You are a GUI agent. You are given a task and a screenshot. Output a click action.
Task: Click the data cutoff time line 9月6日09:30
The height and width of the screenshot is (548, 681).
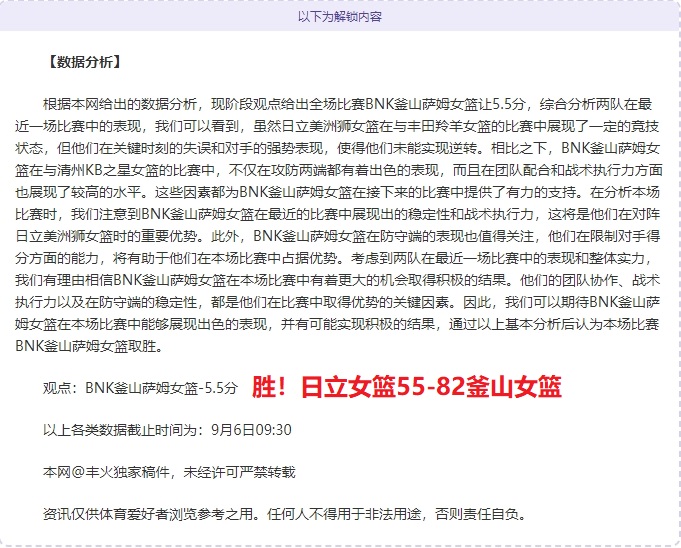(167, 430)
